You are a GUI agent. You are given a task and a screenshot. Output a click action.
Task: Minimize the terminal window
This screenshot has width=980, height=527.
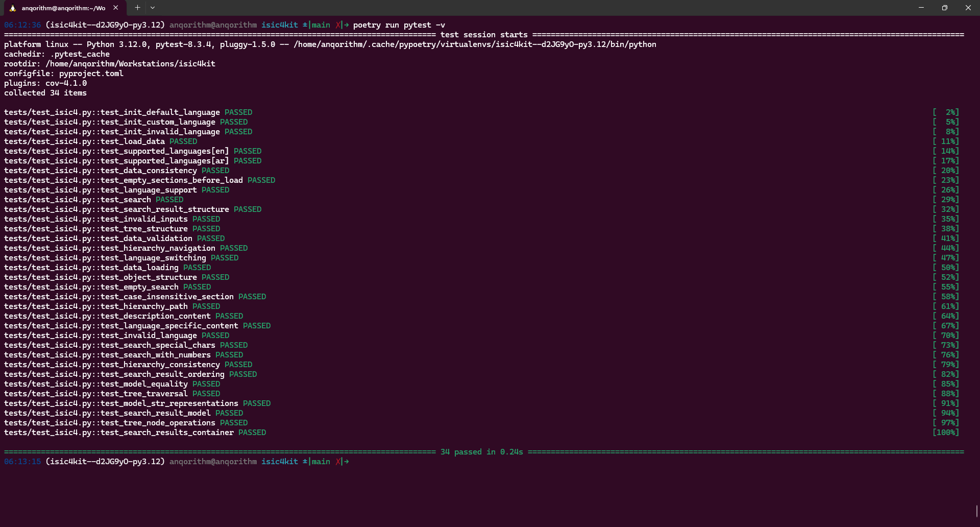(x=921, y=8)
